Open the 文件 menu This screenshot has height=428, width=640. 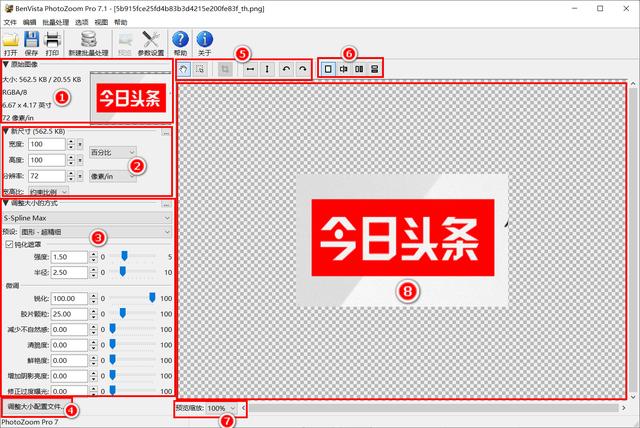(10, 22)
